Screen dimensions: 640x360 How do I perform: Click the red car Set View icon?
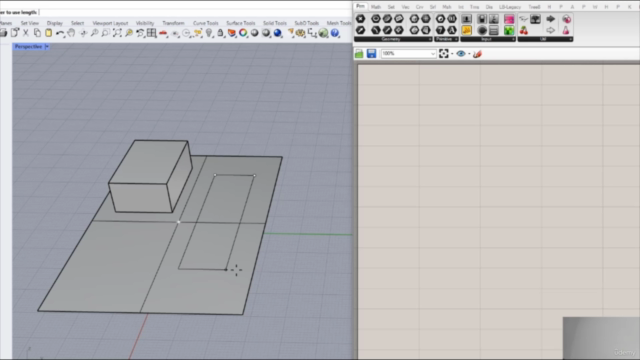tap(163, 33)
